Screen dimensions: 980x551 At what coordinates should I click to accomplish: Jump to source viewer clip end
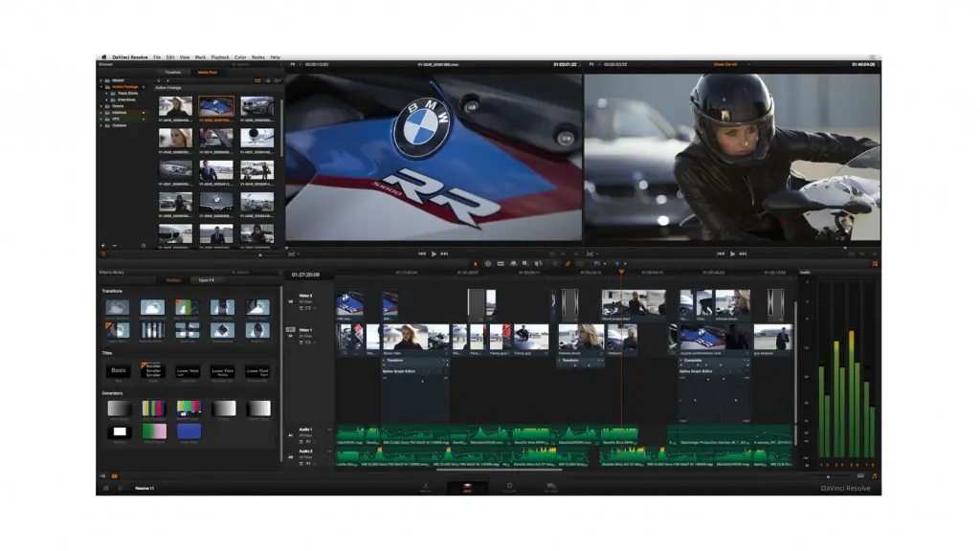click(444, 253)
